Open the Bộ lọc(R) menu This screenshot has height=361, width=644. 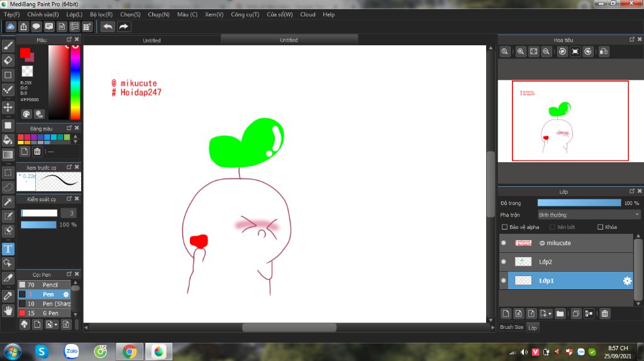[x=101, y=14]
